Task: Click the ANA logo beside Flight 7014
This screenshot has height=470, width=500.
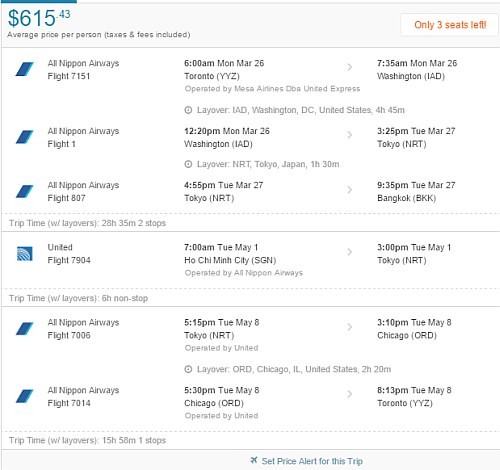Action: [25, 396]
